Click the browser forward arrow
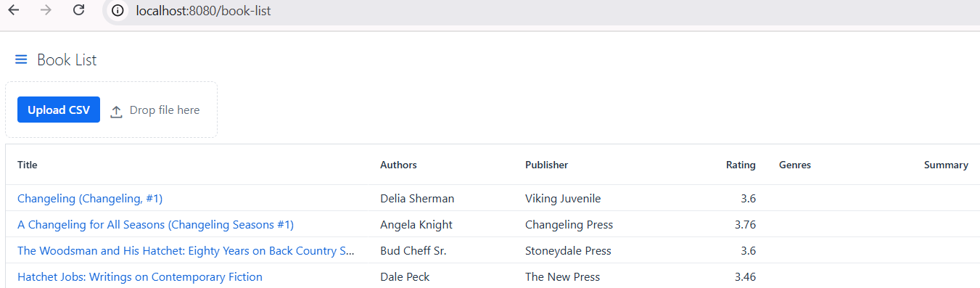 [46, 11]
